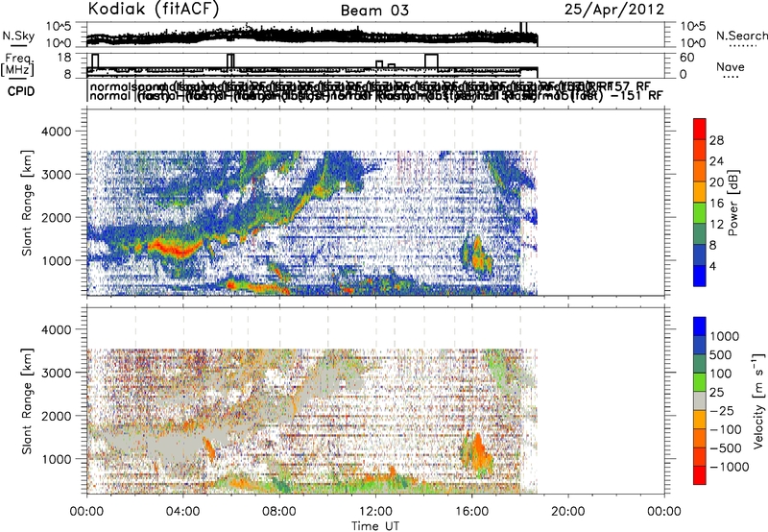This screenshot has width=768, height=532.
Task: Click the orange velocity patch near 16:00
Action: click(x=480, y=453)
